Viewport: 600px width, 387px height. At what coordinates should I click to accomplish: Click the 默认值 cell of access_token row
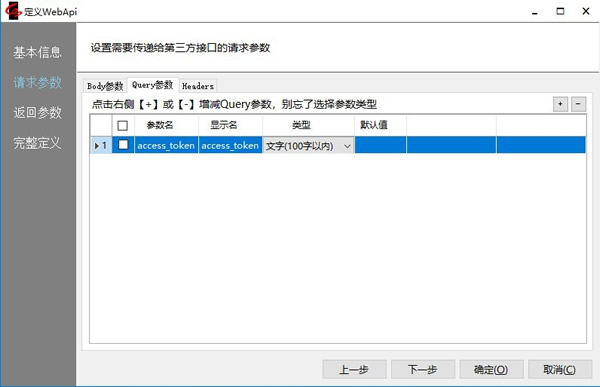(x=380, y=145)
